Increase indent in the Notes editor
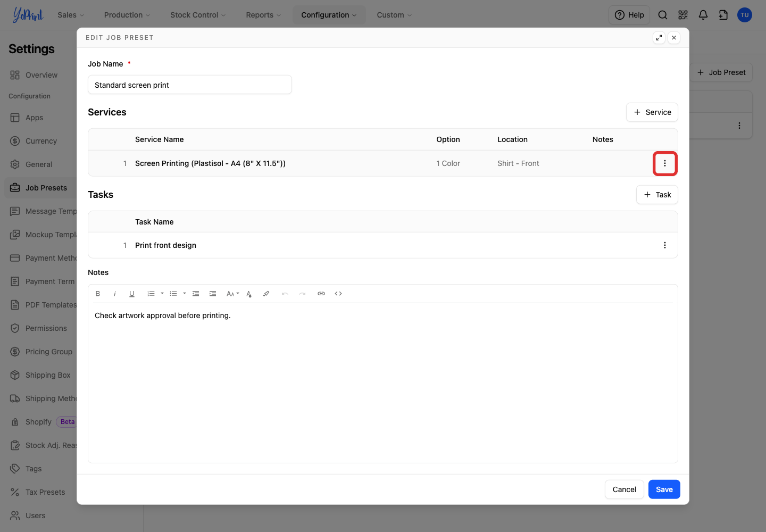Image resolution: width=766 pixels, height=532 pixels. pyautogui.click(x=213, y=294)
